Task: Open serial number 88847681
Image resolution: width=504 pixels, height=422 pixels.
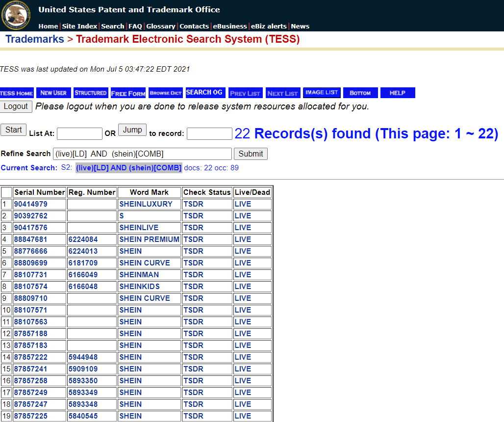Action: point(30,239)
